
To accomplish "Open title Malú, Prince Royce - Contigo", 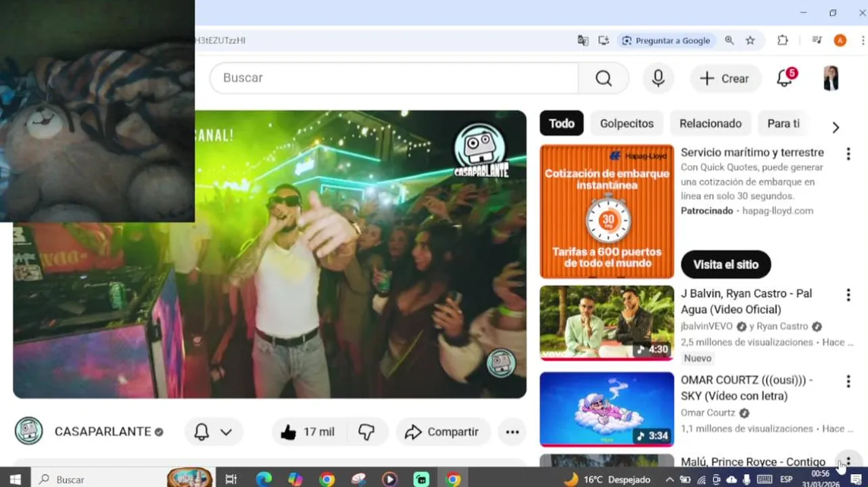I will coord(753,461).
